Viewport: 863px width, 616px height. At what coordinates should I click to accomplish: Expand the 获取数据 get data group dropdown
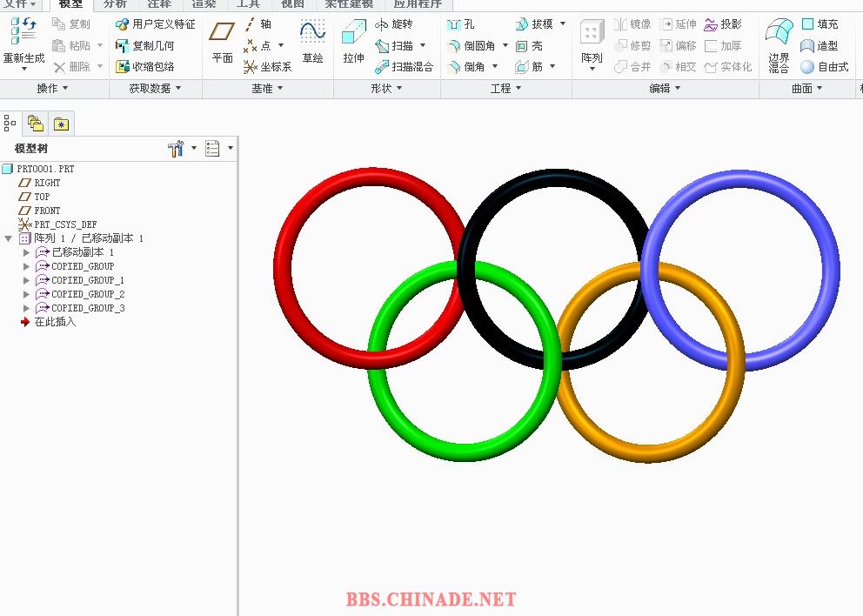tap(155, 88)
